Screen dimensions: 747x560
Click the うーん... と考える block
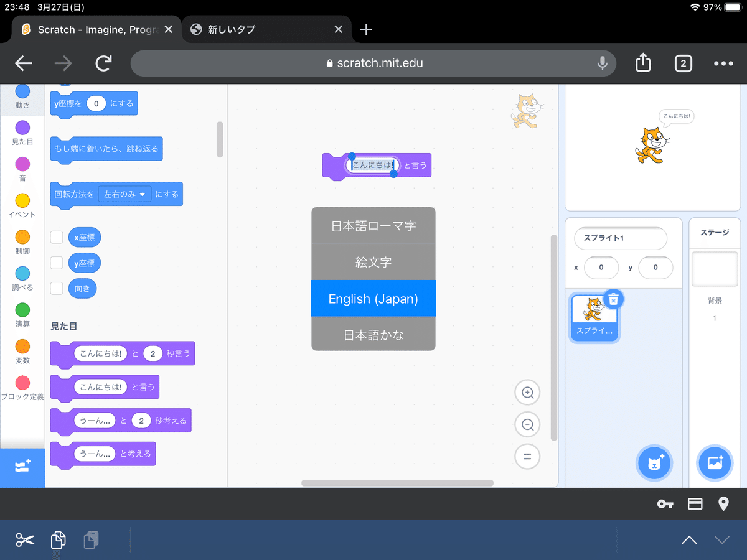[x=103, y=454]
